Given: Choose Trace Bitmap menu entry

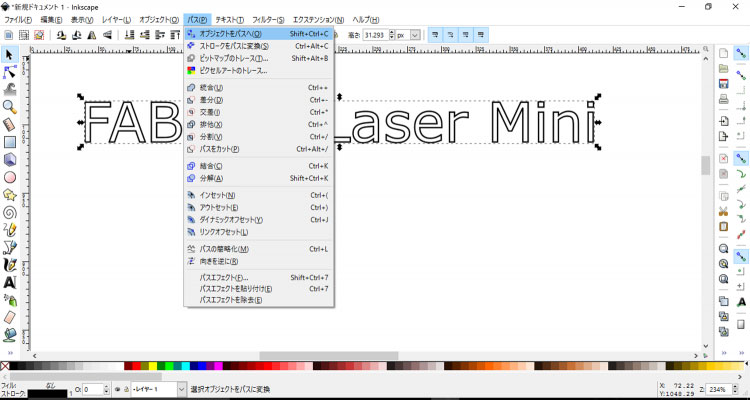Looking at the screenshot, I should [258, 58].
